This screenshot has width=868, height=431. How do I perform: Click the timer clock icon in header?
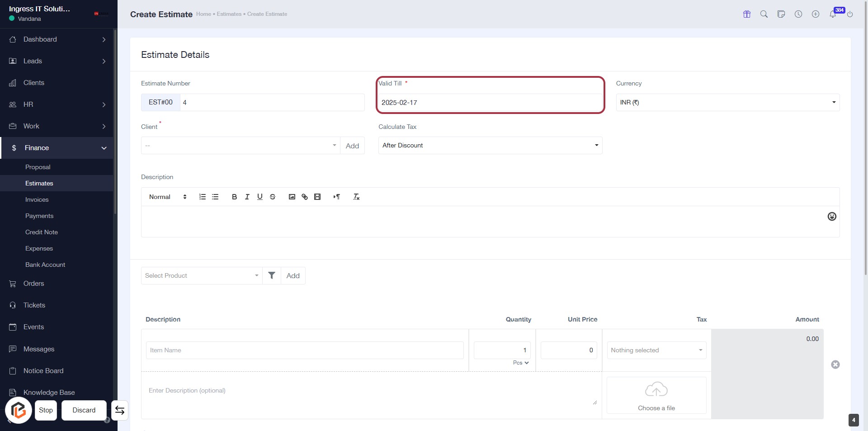(798, 14)
